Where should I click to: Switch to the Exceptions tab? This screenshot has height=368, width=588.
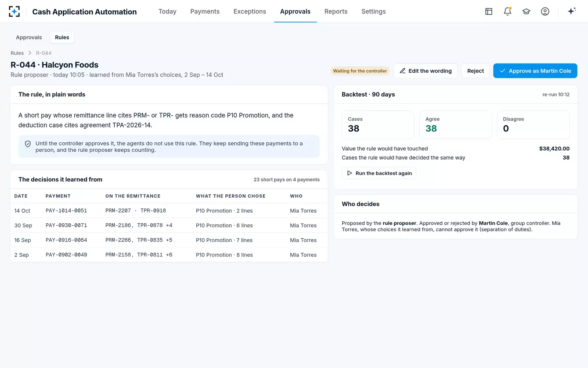click(x=250, y=11)
